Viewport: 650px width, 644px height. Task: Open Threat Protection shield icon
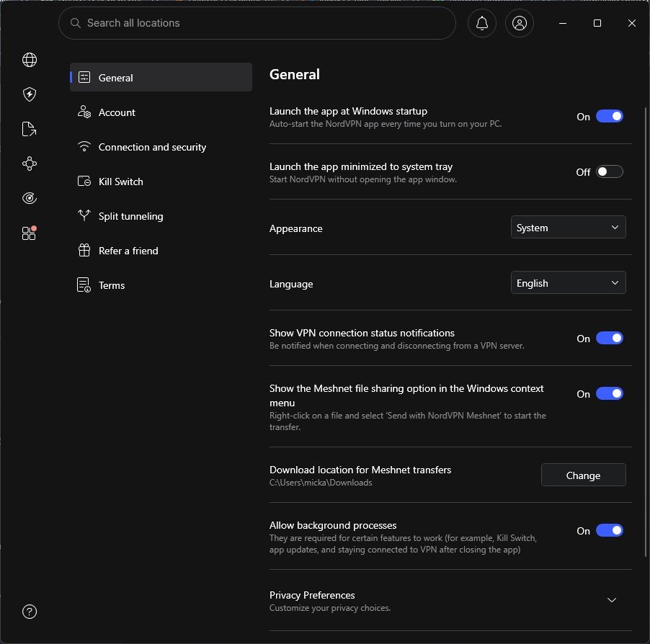(30, 94)
